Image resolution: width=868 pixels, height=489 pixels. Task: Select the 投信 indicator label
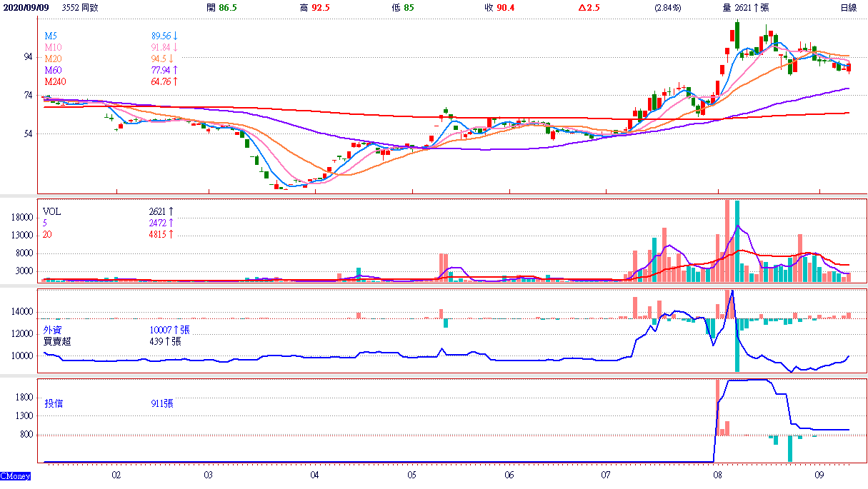point(54,403)
